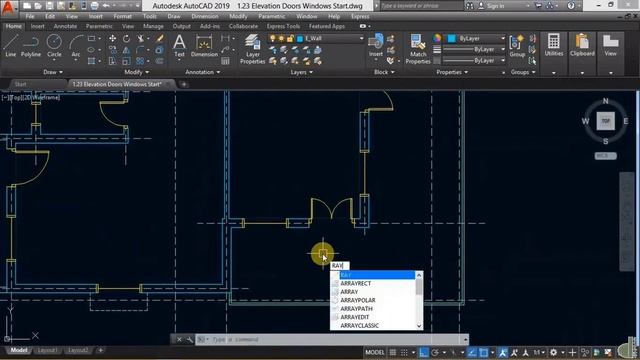Toggle snap mode in status bar
640x360 pixels.
click(x=404, y=352)
